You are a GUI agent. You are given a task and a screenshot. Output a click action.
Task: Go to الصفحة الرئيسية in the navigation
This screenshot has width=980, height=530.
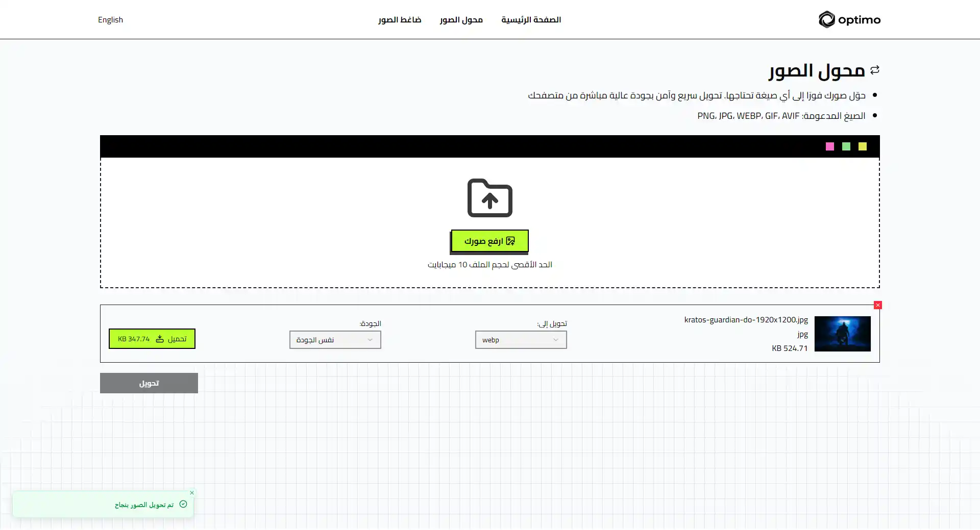coord(531,19)
